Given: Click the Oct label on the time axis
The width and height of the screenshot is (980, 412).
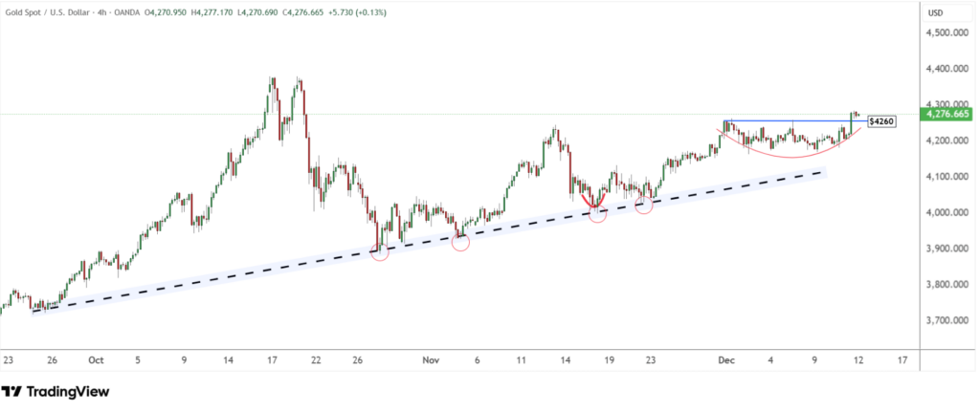Looking at the screenshot, I should point(95,360).
